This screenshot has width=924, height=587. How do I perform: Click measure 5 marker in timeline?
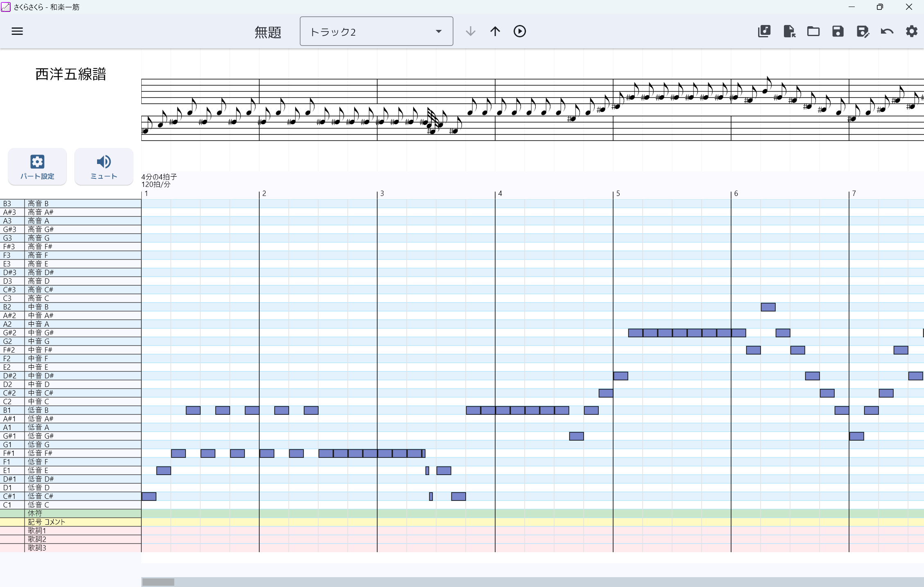618,193
